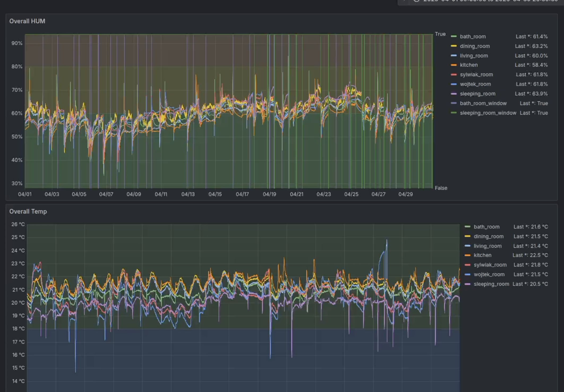The image size is (564, 392).
Task: Click the sleeping_room_window green legend swatch
Action: [x=454, y=113]
